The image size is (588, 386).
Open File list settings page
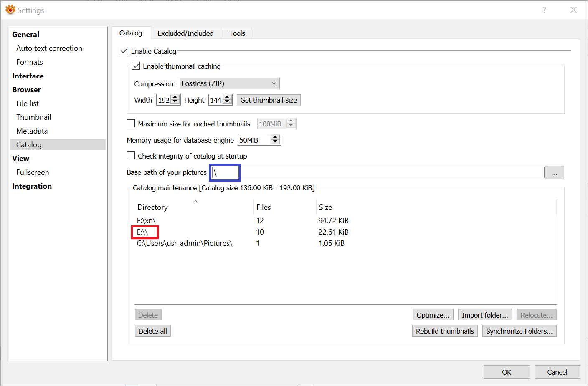coord(28,103)
